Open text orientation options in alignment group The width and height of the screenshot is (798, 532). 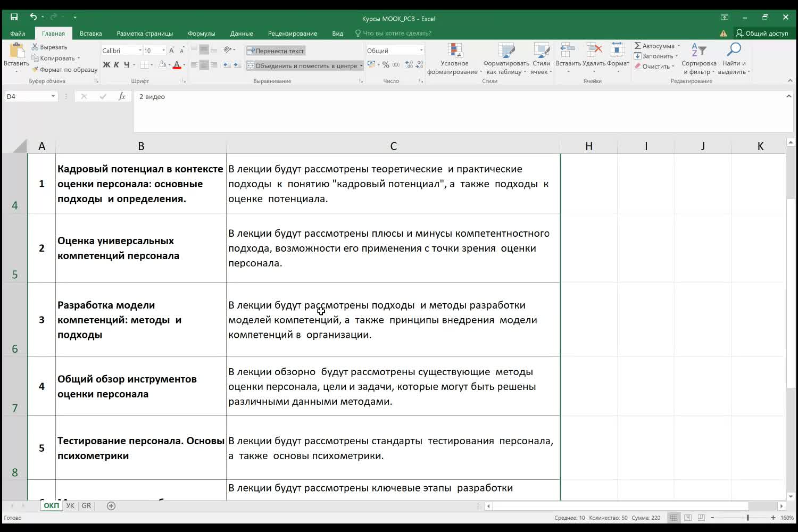point(228,50)
